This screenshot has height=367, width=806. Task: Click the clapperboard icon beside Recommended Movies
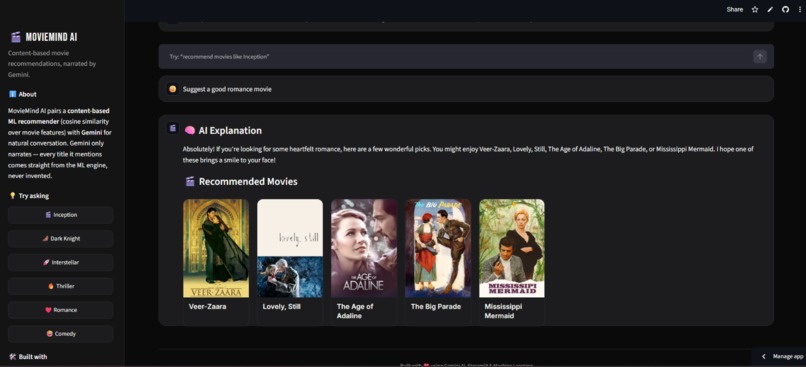190,181
